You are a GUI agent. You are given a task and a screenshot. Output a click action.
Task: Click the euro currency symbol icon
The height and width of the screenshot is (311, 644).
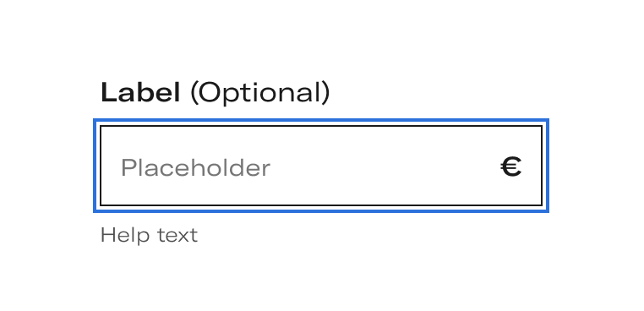[511, 166]
